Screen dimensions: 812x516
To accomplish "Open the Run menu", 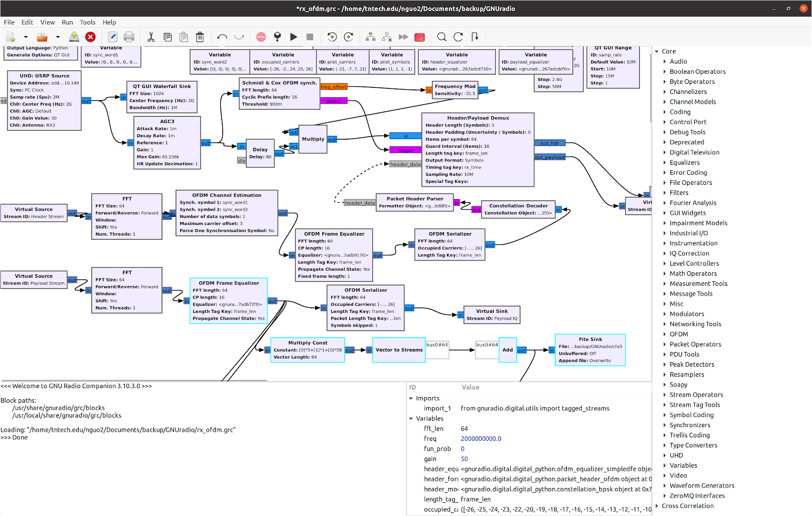I will point(67,22).
